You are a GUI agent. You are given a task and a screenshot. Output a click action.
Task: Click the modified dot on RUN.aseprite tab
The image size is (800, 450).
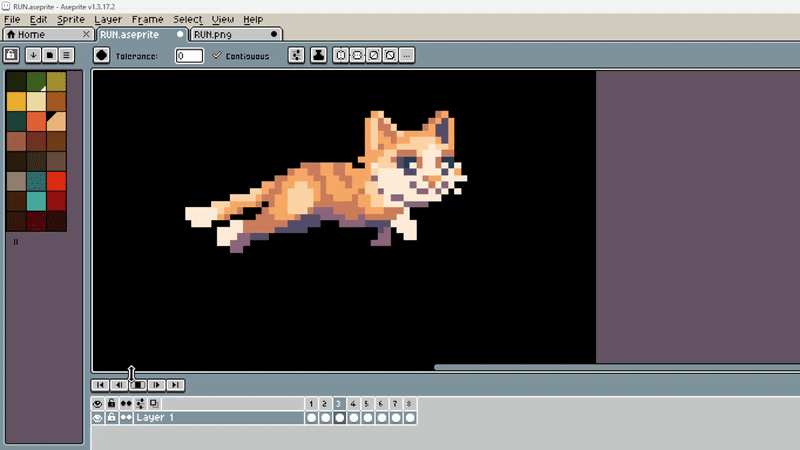[180, 34]
